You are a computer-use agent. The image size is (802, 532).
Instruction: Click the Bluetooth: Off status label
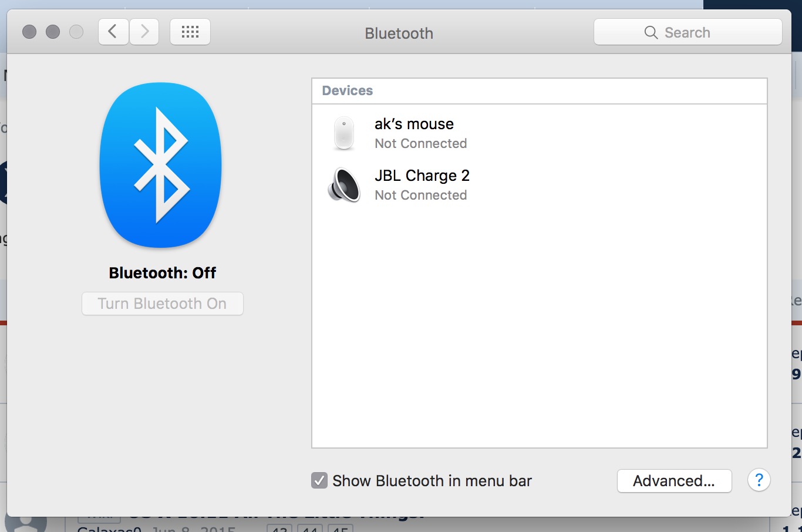point(163,273)
